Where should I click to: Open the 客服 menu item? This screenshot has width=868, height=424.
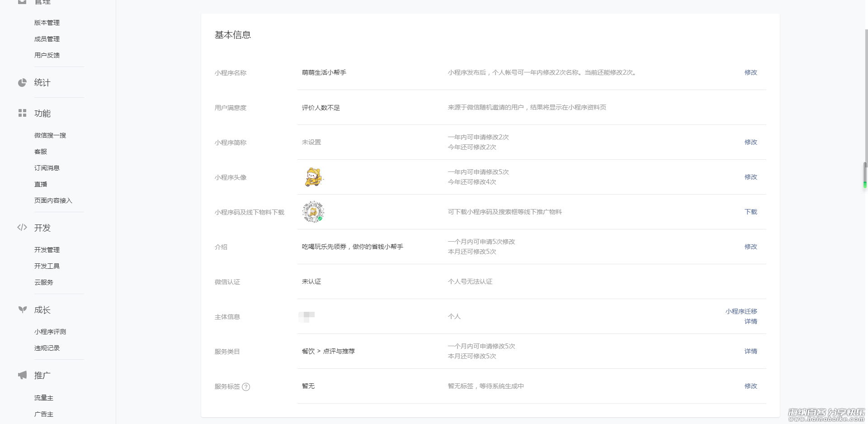[x=41, y=152]
